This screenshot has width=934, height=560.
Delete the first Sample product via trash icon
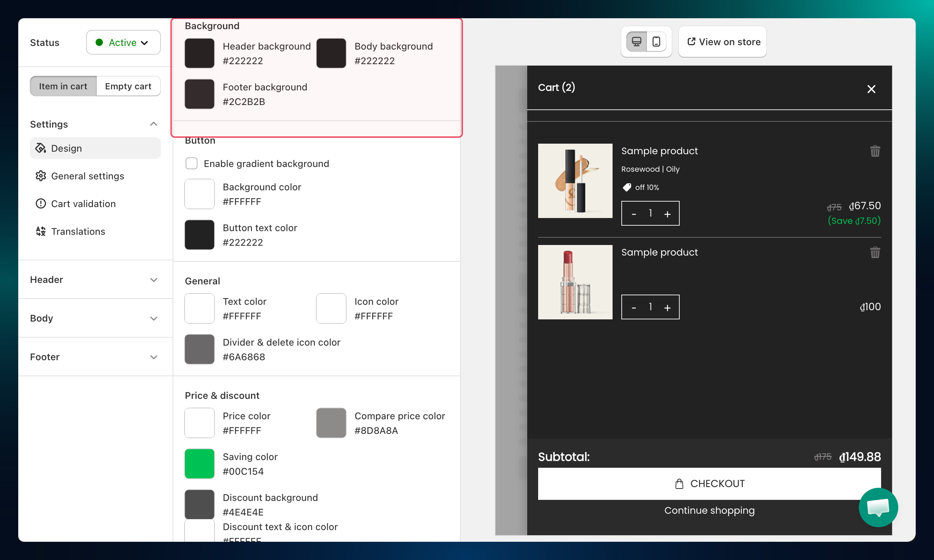[x=875, y=151]
